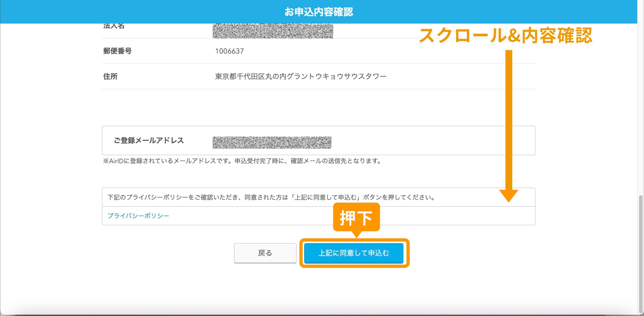644x316 pixels.
Task: Open the プライバシーポリシー link
Action: click(x=138, y=216)
